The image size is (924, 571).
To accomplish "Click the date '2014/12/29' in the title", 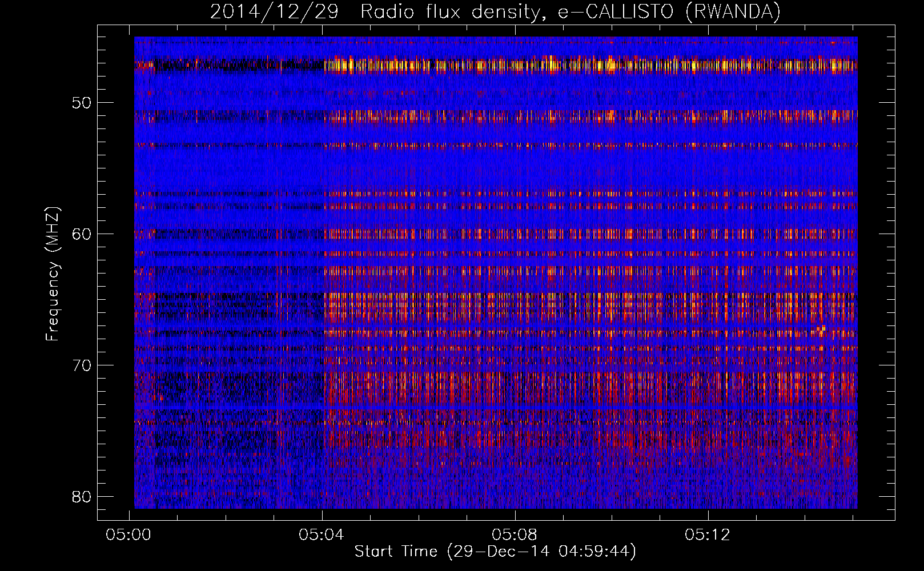I will point(274,11).
